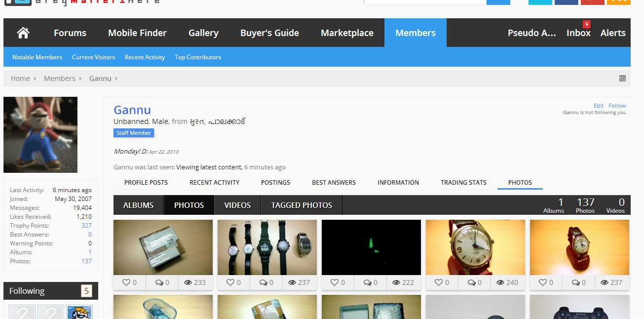
Task: Open the five watches photo thumbnail
Action: pos(267,247)
